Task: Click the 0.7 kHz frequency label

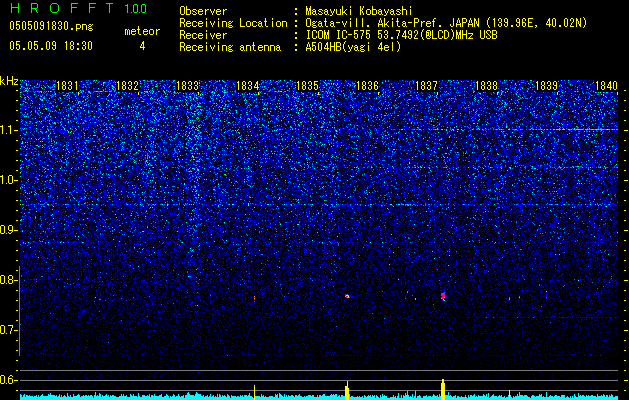Action: (x=8, y=330)
